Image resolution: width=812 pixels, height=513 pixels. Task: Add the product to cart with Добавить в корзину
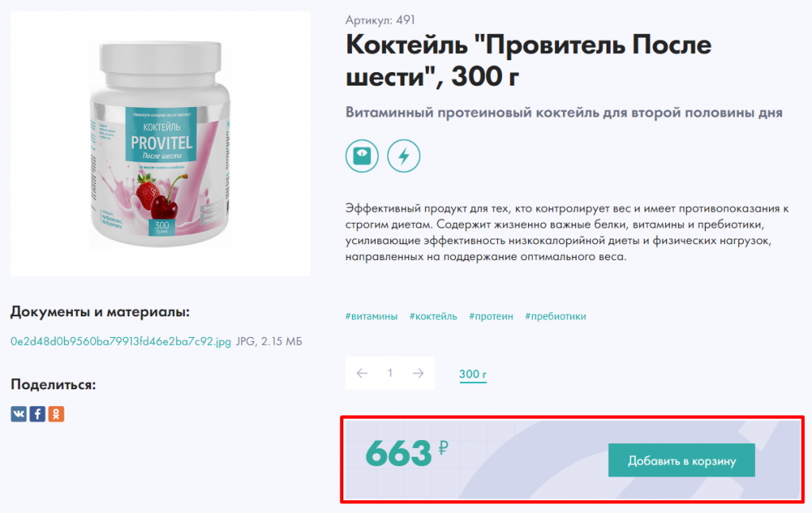pyautogui.click(x=681, y=460)
